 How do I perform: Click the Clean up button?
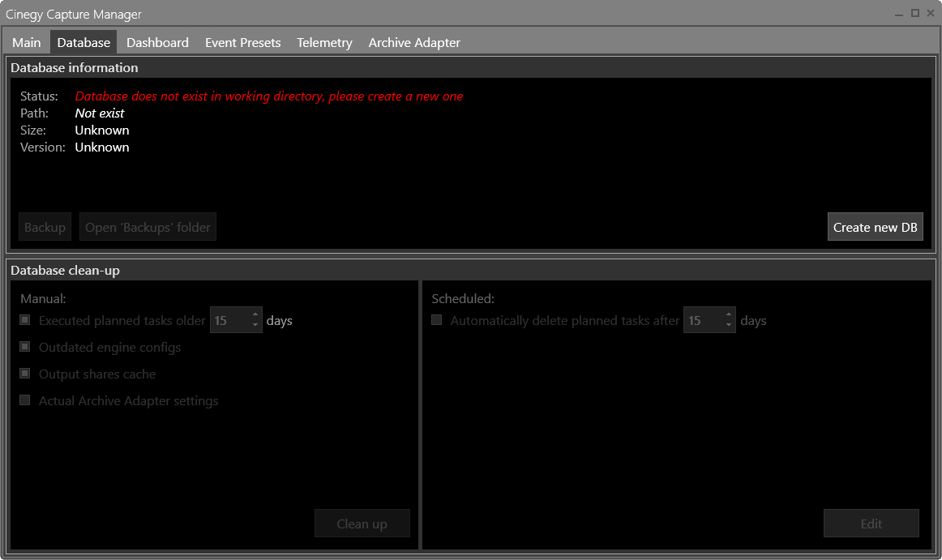362,524
